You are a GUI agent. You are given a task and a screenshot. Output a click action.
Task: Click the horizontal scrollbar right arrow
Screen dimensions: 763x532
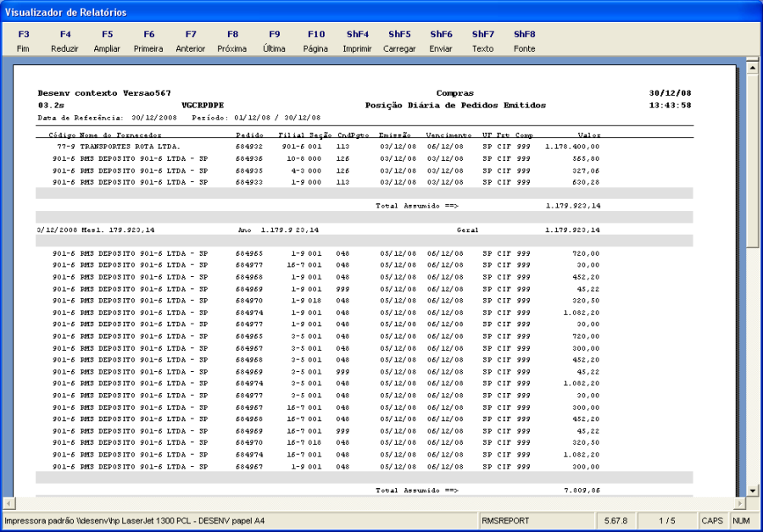point(739,503)
